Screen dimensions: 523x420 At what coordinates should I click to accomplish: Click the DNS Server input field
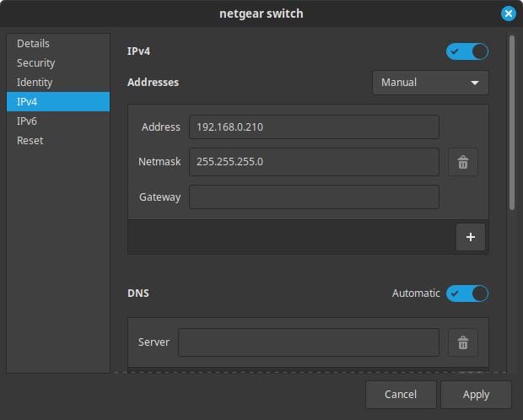click(x=309, y=342)
